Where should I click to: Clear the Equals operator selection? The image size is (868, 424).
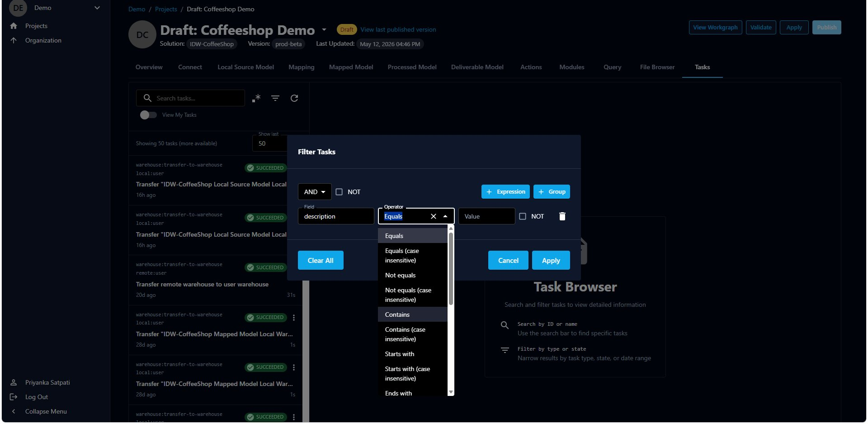[x=434, y=216]
